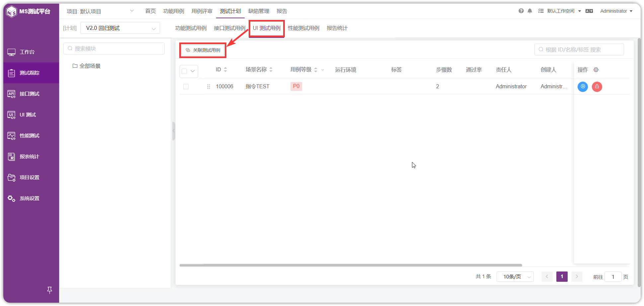Open the 10条/页 page size dropdown

[515, 277]
